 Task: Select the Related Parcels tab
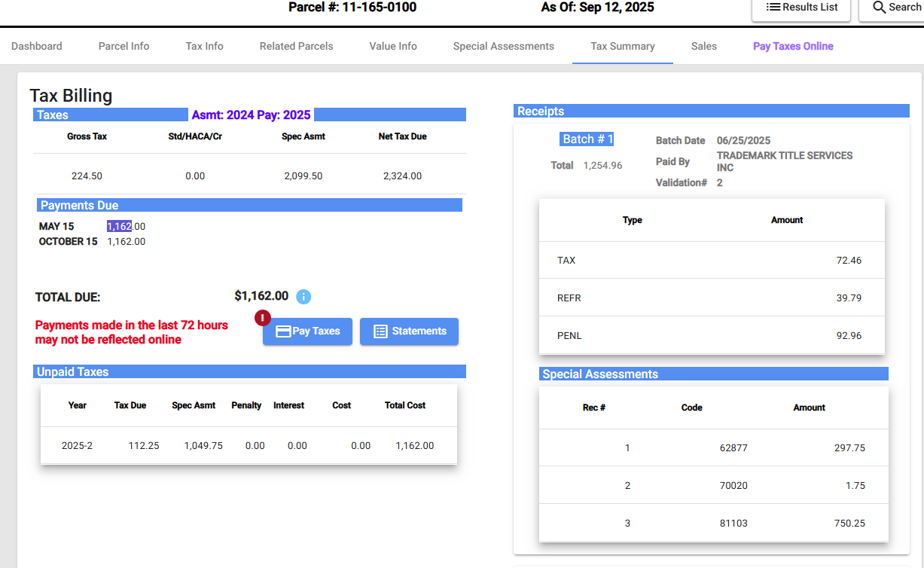(x=296, y=46)
